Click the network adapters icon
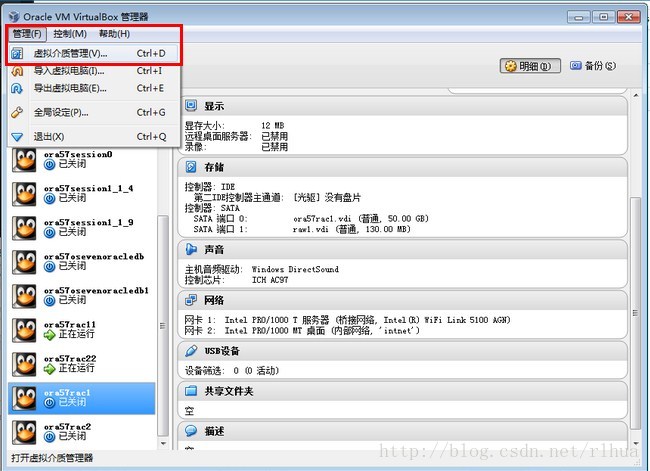The height and width of the screenshot is (471, 650). coord(191,300)
